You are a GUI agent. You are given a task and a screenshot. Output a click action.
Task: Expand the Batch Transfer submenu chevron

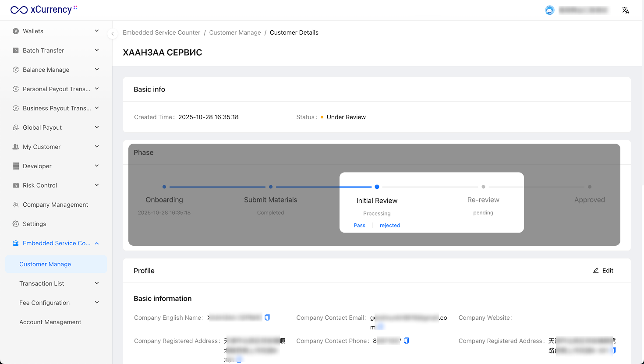coord(97,50)
